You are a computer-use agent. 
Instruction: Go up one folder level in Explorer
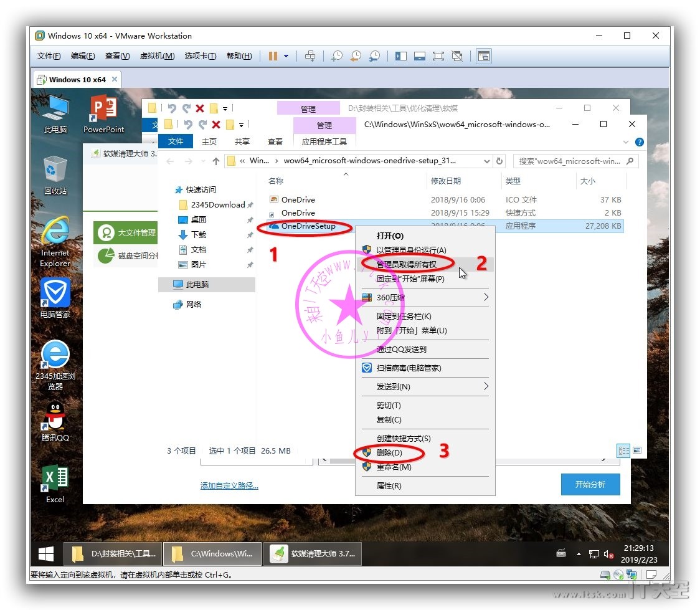coord(216,161)
